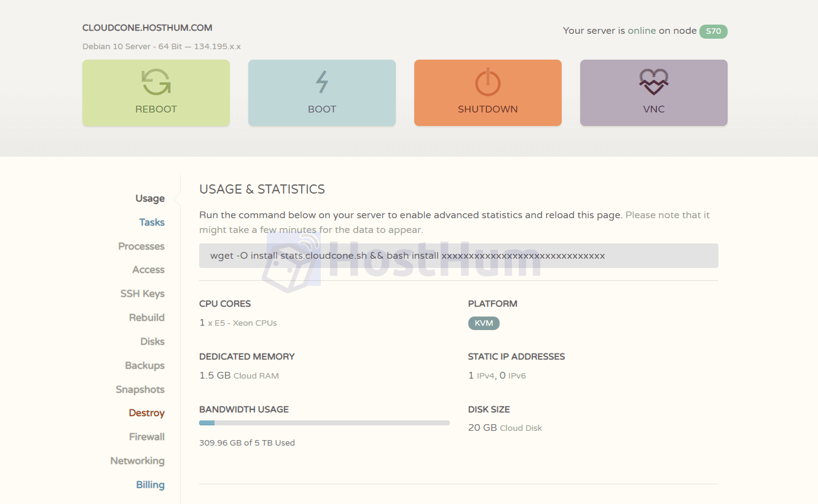Click the bandwidth usage progress bar
Viewport: 818px width, 504px height.
click(324, 423)
